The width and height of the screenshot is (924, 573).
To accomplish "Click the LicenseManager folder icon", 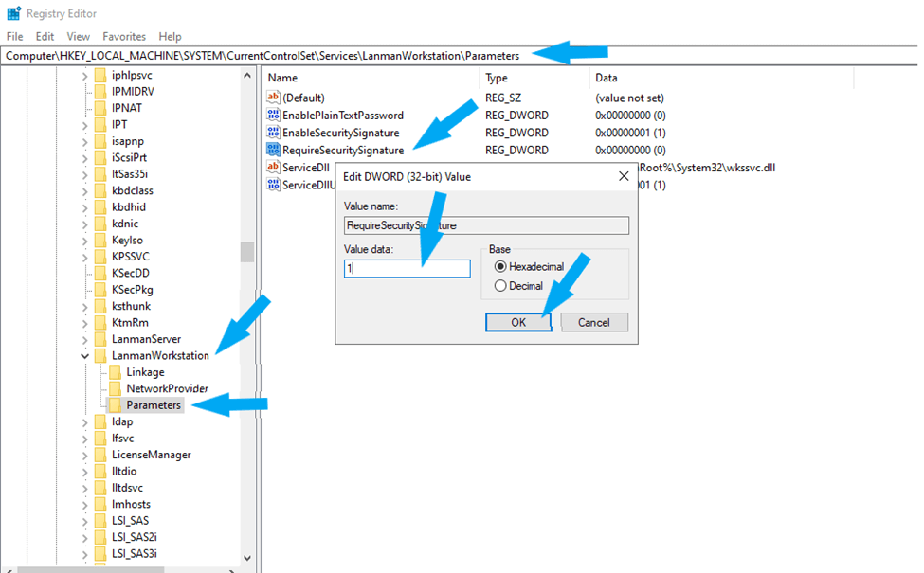I will coord(100,454).
